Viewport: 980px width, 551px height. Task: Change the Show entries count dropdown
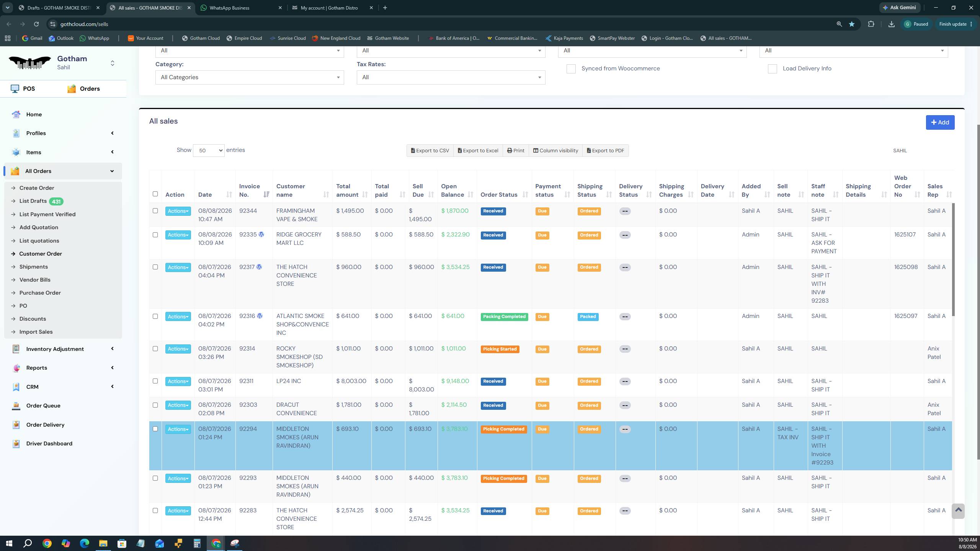point(209,150)
